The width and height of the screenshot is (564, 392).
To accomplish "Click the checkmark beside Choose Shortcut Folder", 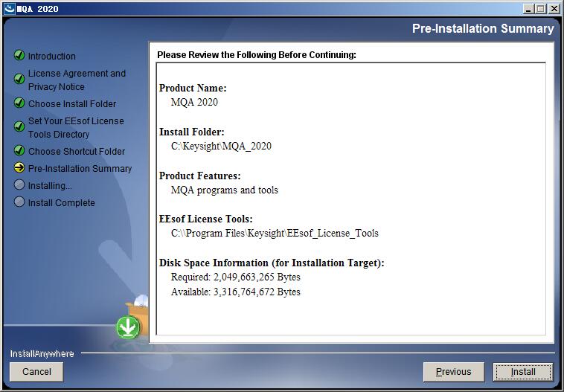I will (19, 150).
